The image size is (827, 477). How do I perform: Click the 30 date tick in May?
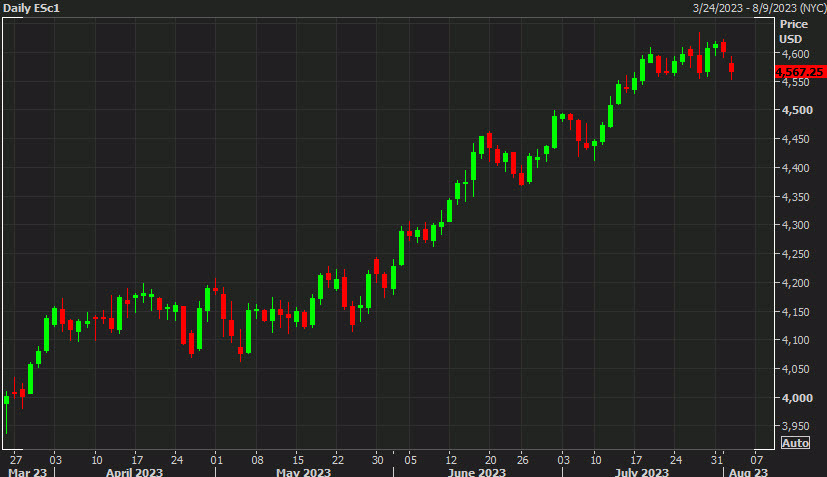point(377,460)
